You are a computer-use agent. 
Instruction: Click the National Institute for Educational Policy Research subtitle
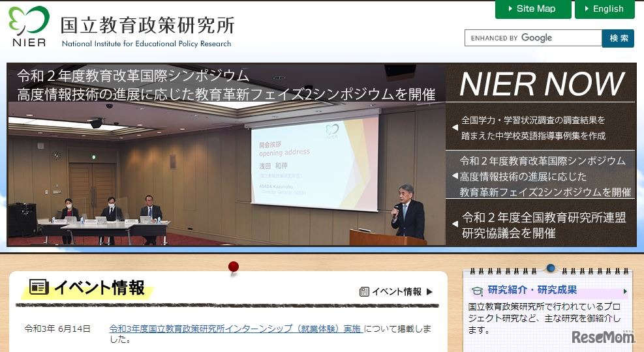point(146,44)
